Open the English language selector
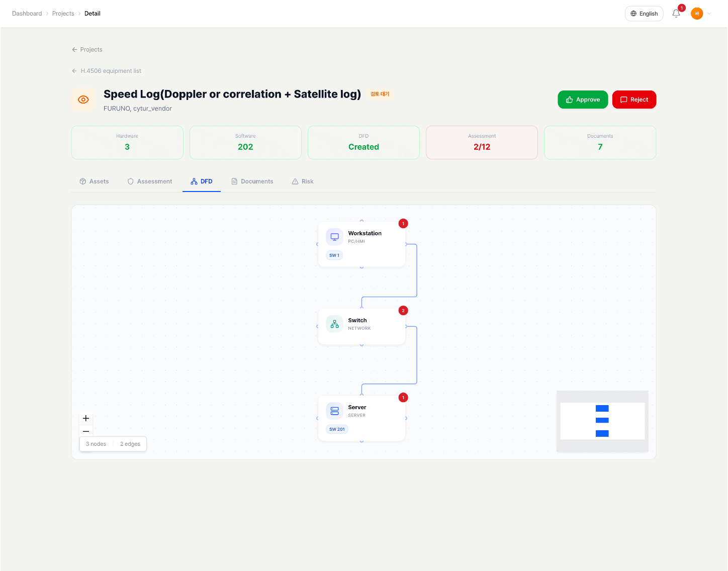Image resolution: width=728 pixels, height=571 pixels. pyautogui.click(x=644, y=14)
